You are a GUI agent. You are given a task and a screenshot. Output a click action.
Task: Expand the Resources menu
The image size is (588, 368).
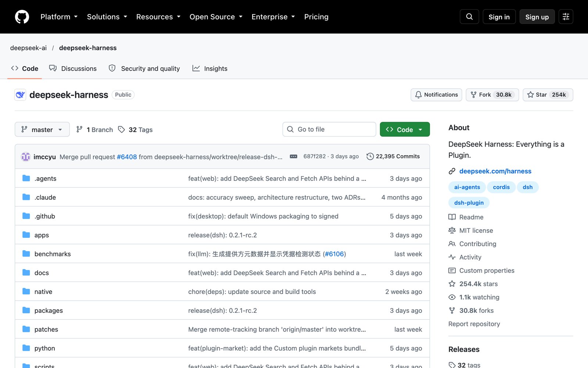click(158, 17)
